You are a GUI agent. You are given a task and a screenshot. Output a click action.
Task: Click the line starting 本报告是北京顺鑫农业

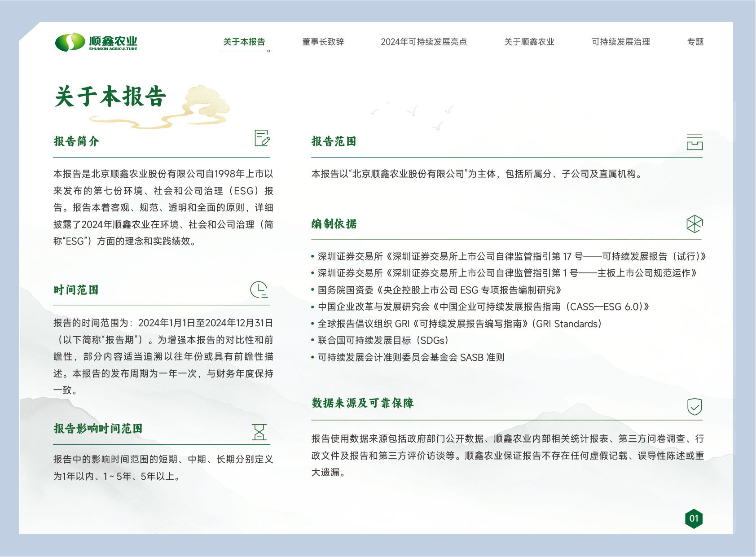point(163,174)
